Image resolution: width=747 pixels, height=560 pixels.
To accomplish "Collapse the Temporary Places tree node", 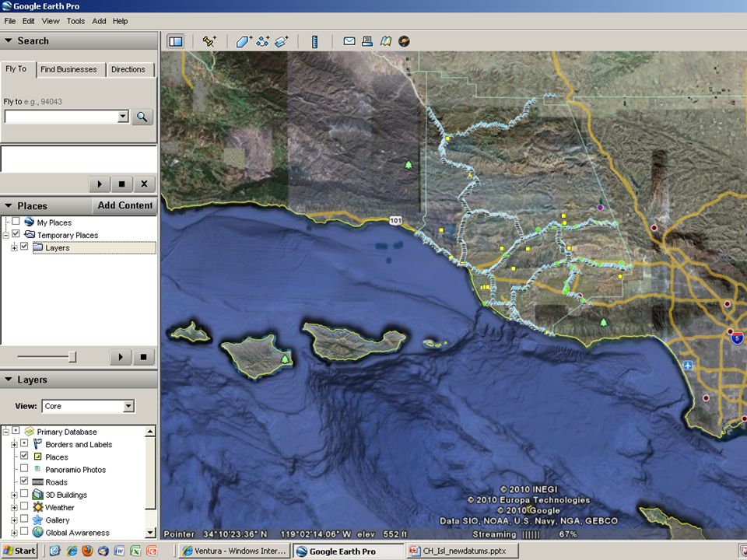I will 5,235.
